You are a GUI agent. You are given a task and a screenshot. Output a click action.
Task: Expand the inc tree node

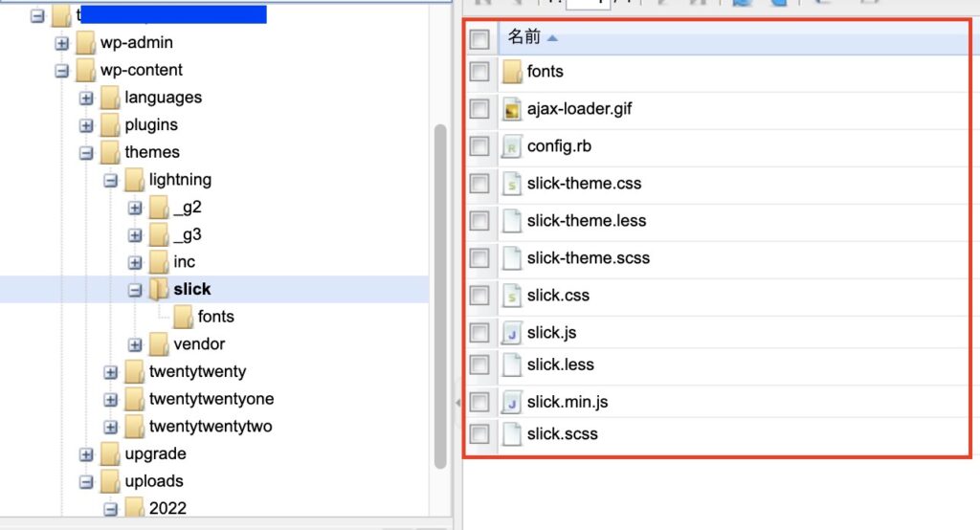(x=135, y=262)
